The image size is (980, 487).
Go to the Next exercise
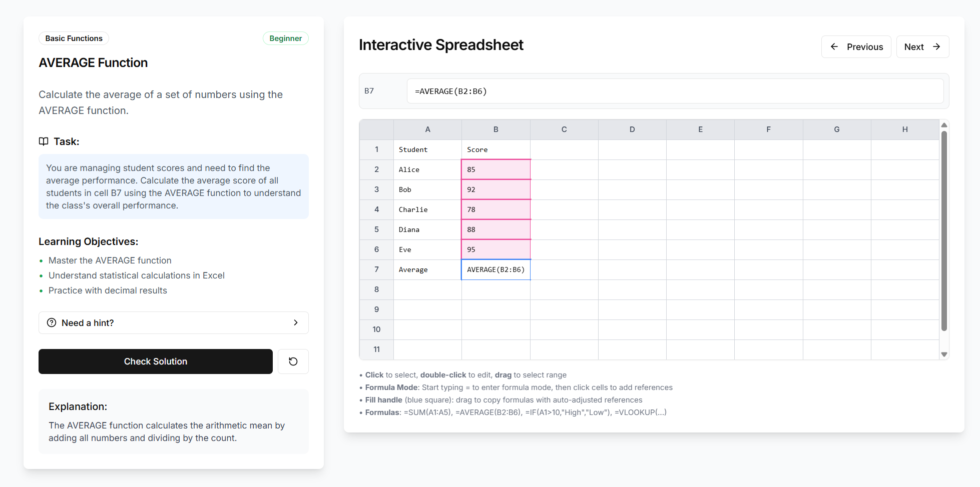(x=922, y=46)
